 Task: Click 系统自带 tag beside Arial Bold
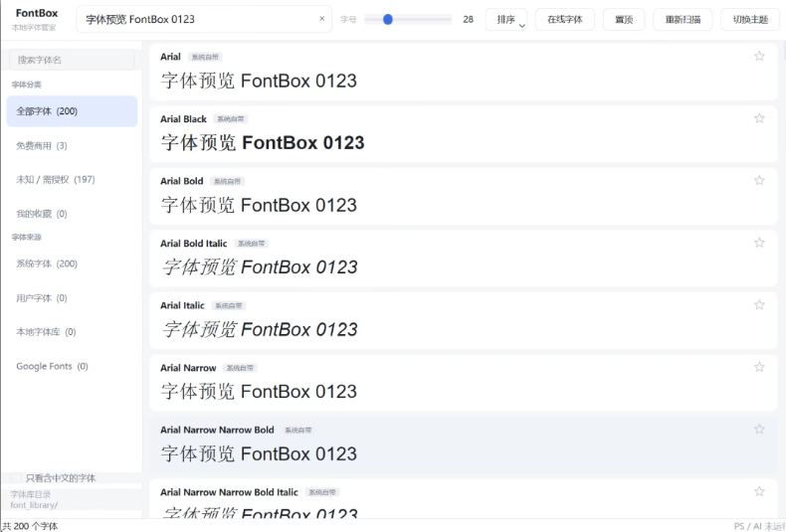coord(227,181)
